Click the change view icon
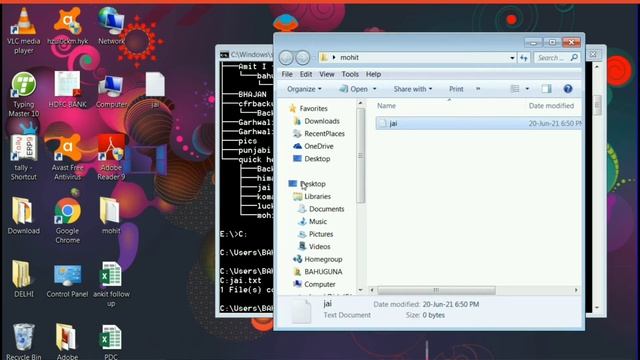This screenshot has width=640, height=360. click(515, 89)
